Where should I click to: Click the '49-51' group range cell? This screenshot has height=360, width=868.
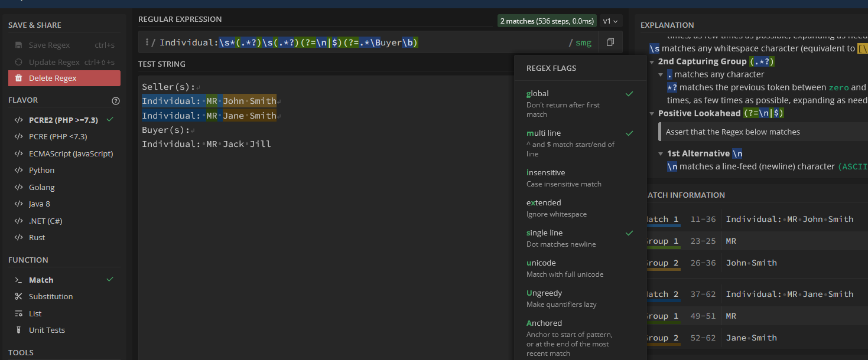(x=703, y=316)
